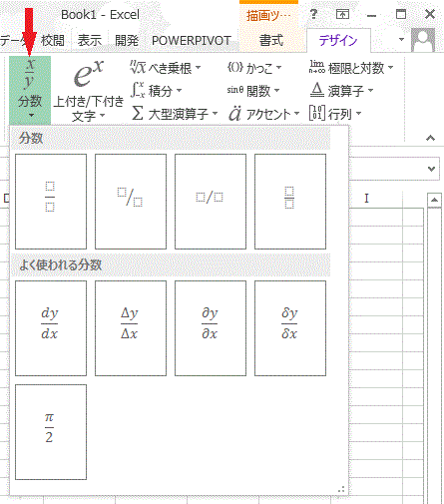Insert the π over 2 fraction
Image resolution: width=444 pixels, height=504 pixels.
coord(51,432)
